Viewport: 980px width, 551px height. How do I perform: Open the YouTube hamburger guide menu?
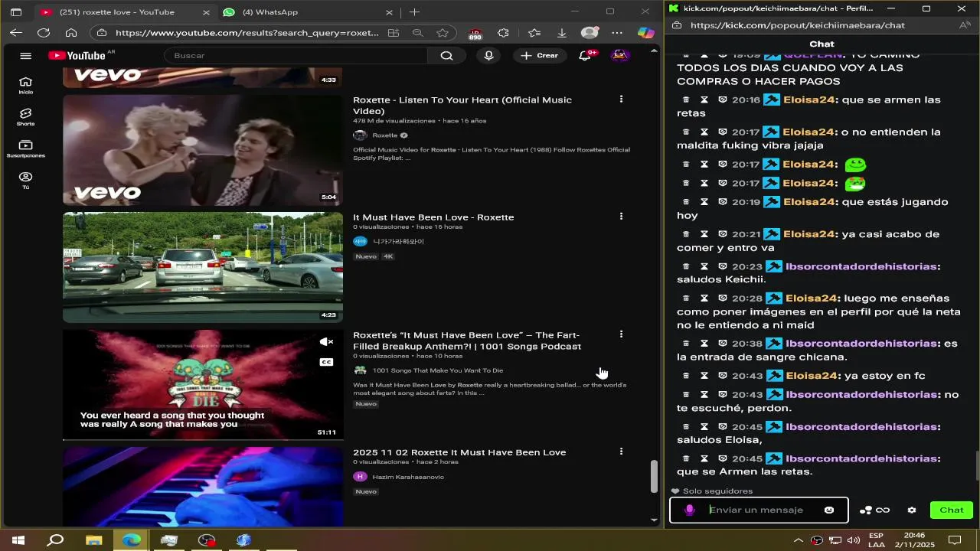click(25, 55)
